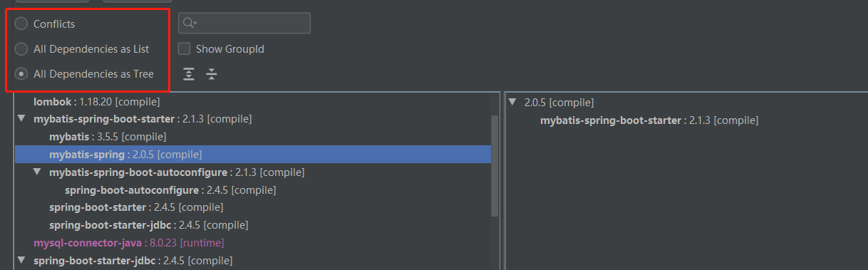
Task: Click the search magnifier icon
Action: [190, 23]
